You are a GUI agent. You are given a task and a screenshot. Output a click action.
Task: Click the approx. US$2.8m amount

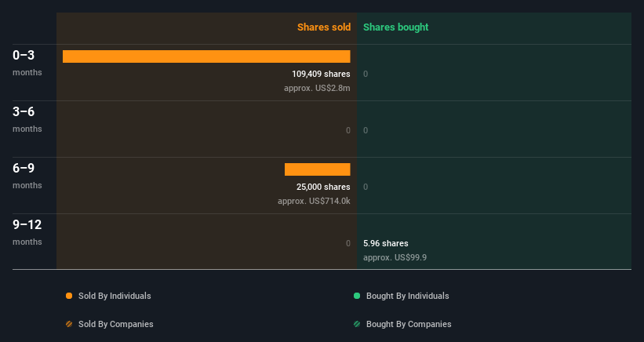coord(317,88)
